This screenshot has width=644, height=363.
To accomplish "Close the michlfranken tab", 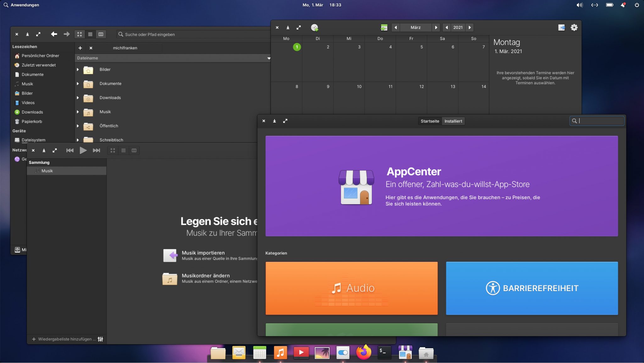I will point(91,48).
